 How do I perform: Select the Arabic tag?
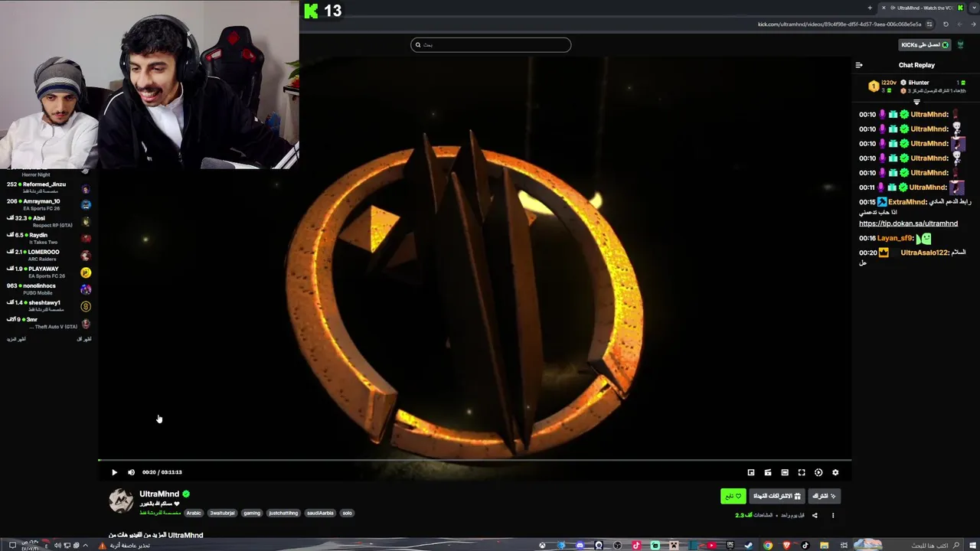point(194,513)
